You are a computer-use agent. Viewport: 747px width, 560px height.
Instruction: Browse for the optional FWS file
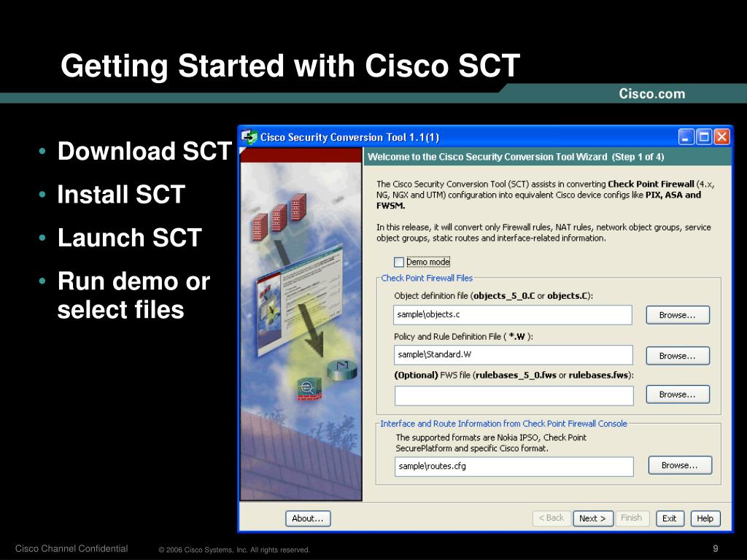pyautogui.click(x=678, y=394)
